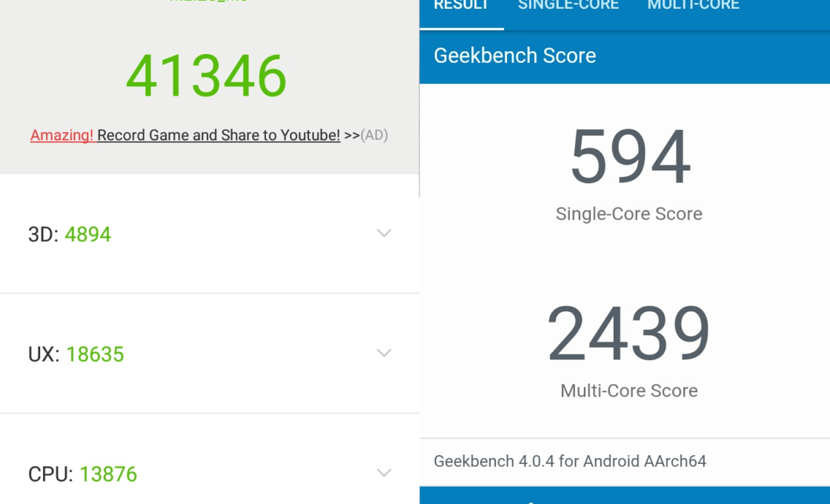Tap the 2439 multi-core score number
Image resolution: width=830 pixels, height=504 pixels.
[x=629, y=334]
